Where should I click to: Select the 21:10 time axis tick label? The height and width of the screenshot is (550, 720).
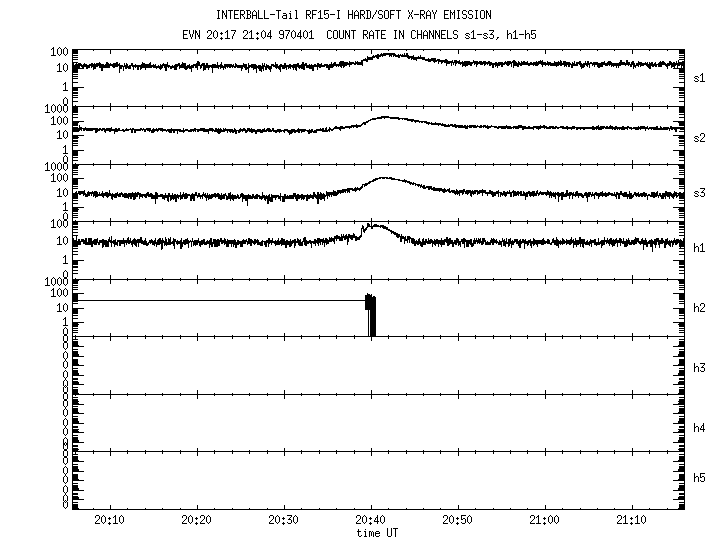[x=632, y=520]
